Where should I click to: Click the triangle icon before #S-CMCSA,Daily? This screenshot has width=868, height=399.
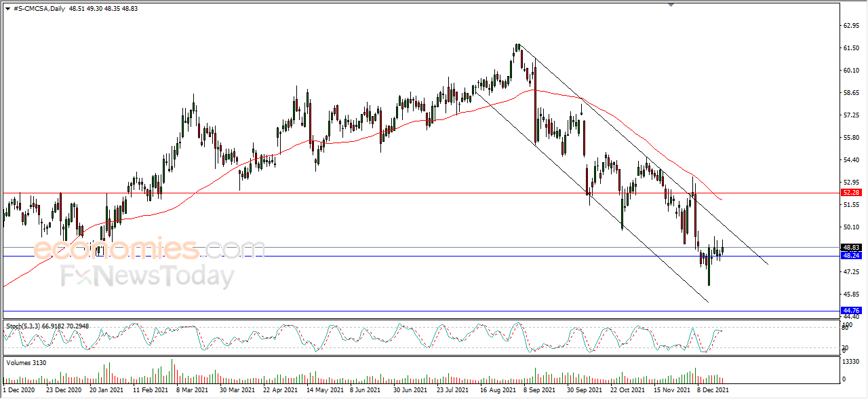point(7,7)
